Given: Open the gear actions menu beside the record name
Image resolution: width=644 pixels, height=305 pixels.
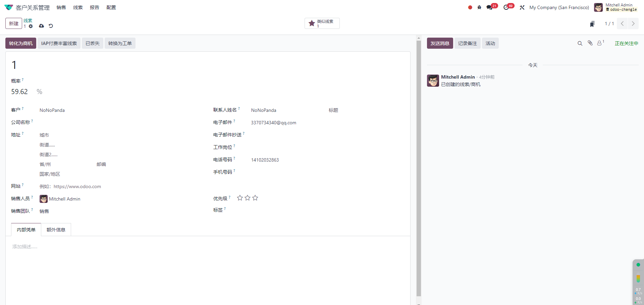Looking at the screenshot, I should pos(31,26).
